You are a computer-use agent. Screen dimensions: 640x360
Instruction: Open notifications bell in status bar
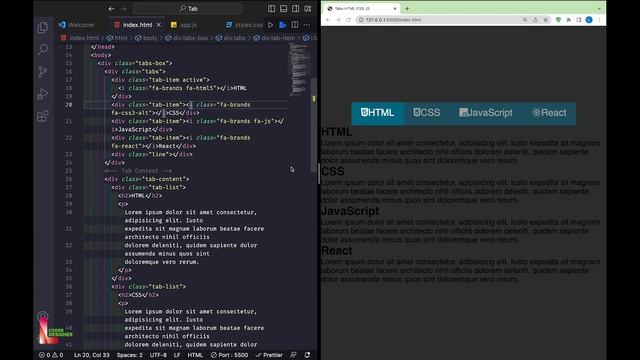tap(307, 355)
